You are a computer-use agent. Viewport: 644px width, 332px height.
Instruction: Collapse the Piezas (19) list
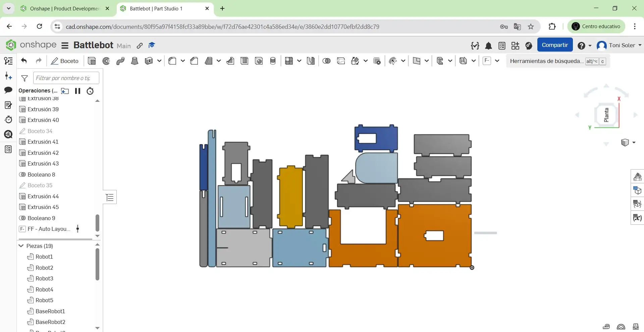coord(21,246)
